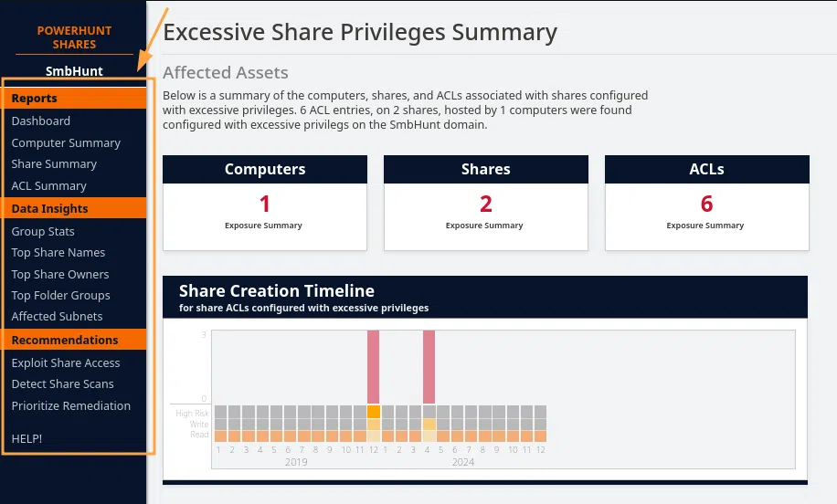Click the HELP! link
Viewport: 837px width, 504px height.
(x=26, y=438)
